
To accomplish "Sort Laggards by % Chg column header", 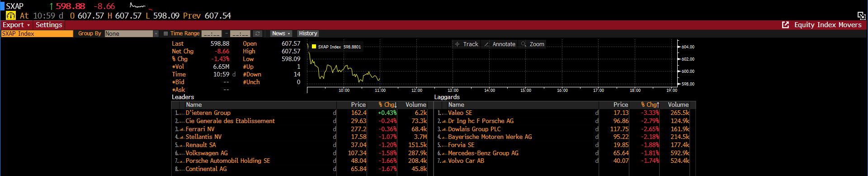I will tap(650, 105).
